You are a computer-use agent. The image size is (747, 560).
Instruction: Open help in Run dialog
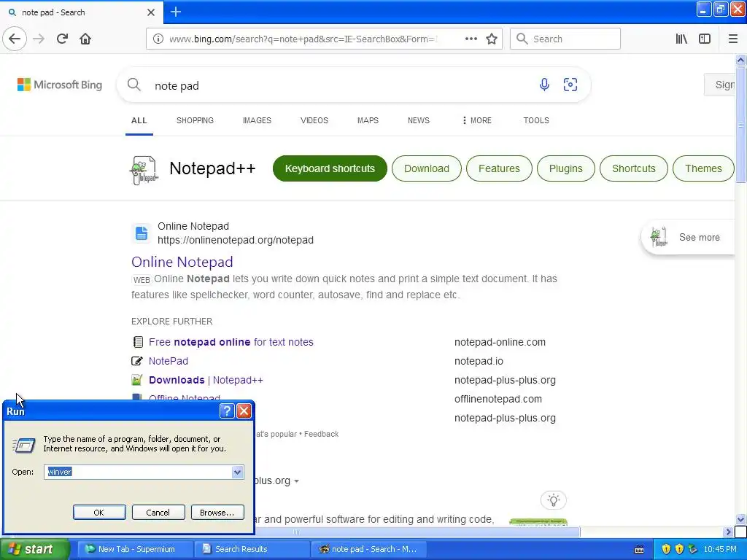(x=228, y=411)
